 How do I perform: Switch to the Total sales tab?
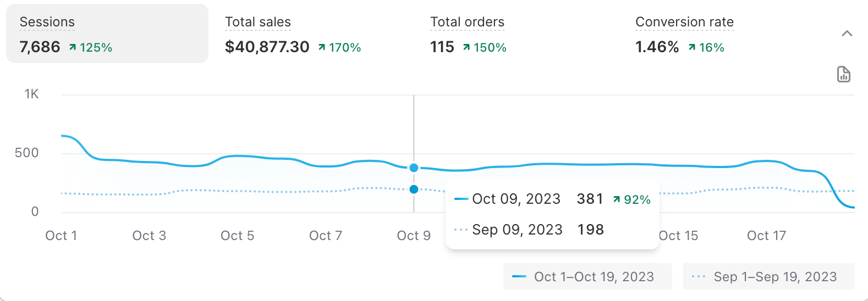pyautogui.click(x=293, y=34)
